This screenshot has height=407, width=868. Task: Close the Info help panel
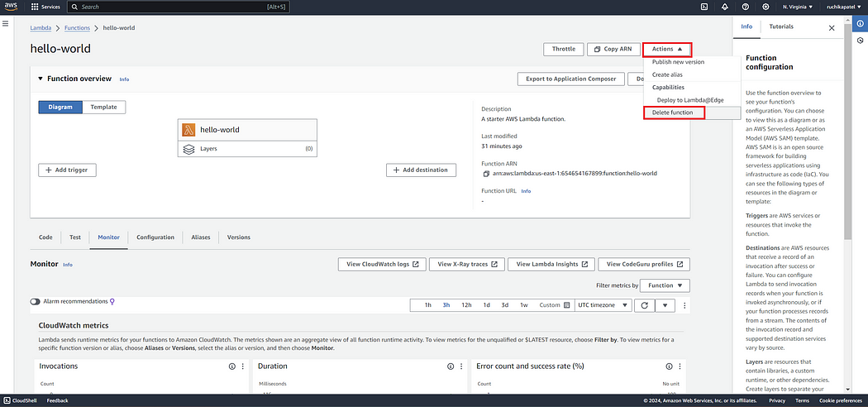coord(832,27)
